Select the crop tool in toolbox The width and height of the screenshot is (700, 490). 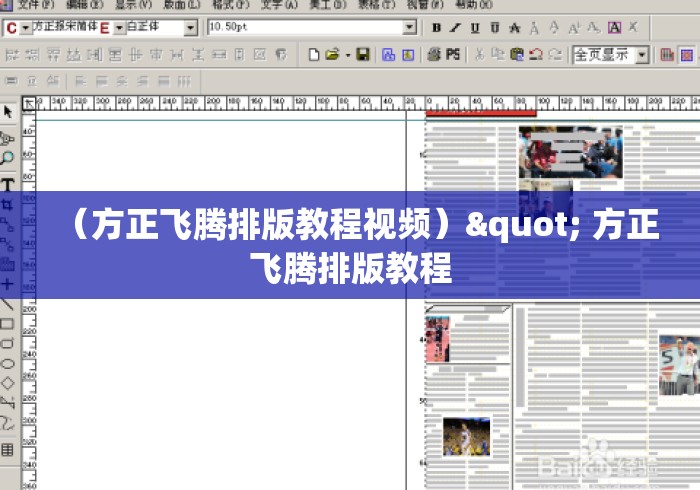click(8, 205)
